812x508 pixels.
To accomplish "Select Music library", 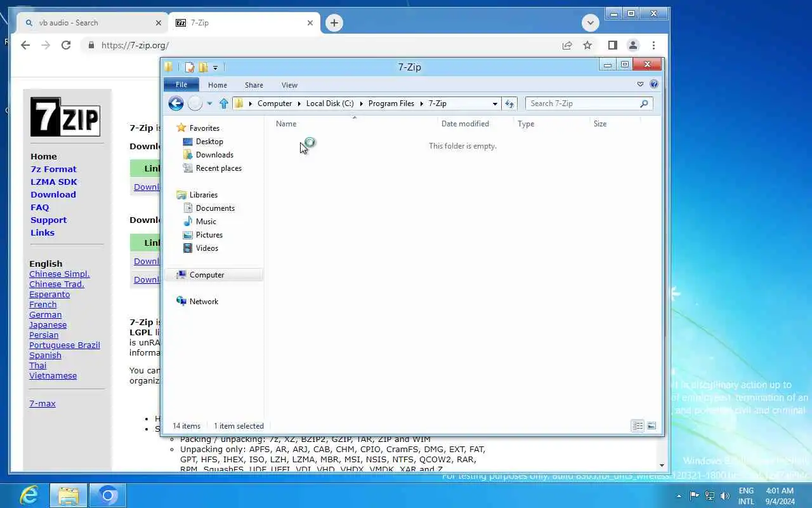I will click(x=206, y=222).
